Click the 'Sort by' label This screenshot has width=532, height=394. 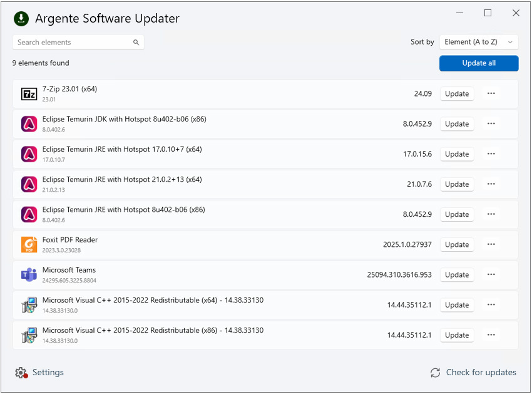tap(422, 42)
